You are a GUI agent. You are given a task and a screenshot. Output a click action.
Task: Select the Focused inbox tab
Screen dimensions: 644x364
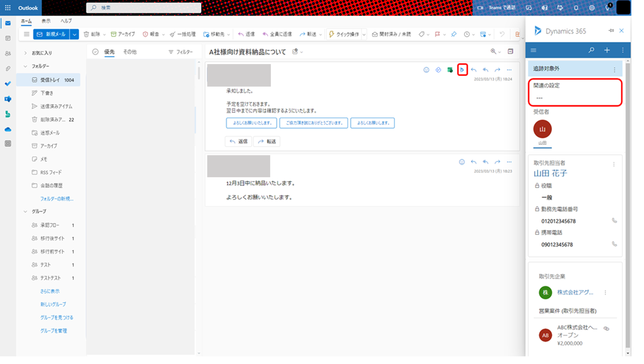(x=109, y=52)
